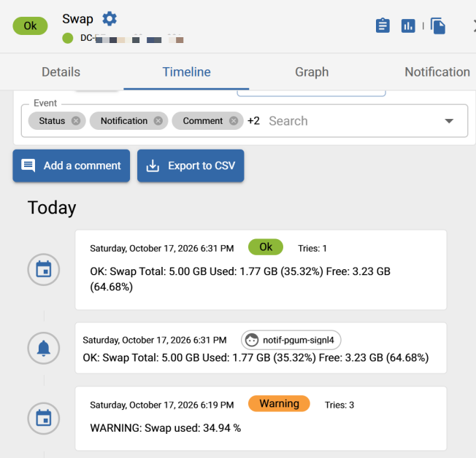The image size is (476, 458).
Task: Remove the Notification event filter chip
Action: pos(158,121)
